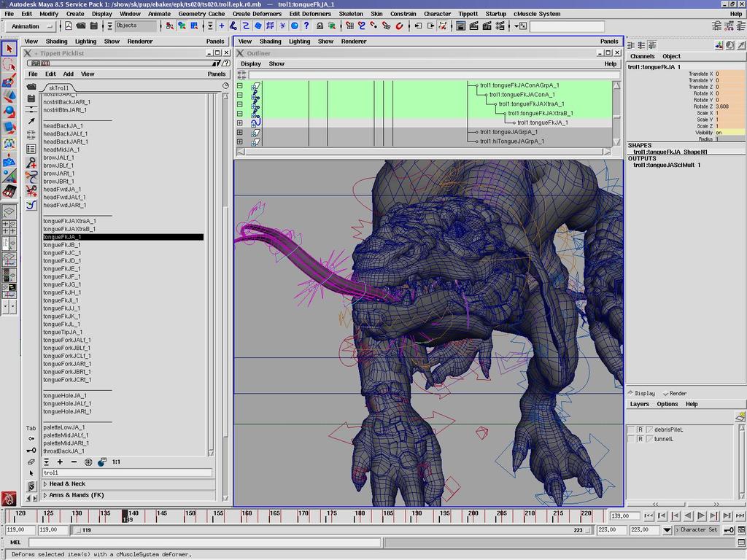Image resolution: width=747 pixels, height=560 pixels.
Task: Select tongueFkJB_1 in the picklist
Action: (62, 245)
